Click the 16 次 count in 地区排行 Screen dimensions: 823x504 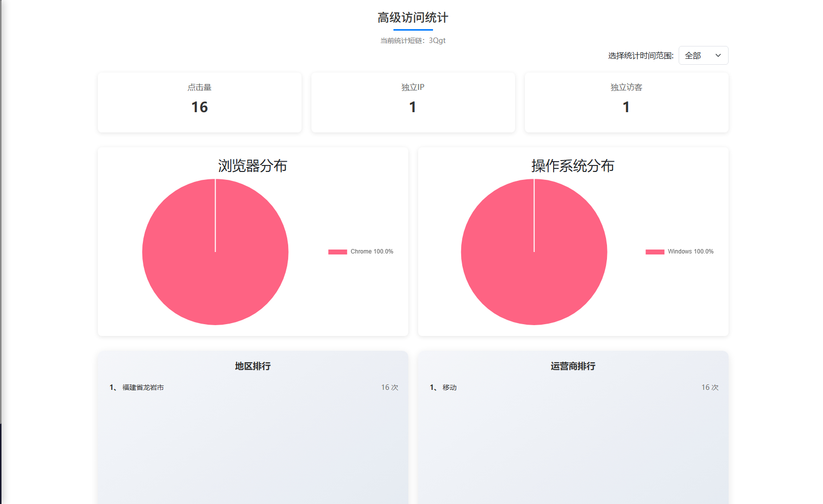pos(390,387)
